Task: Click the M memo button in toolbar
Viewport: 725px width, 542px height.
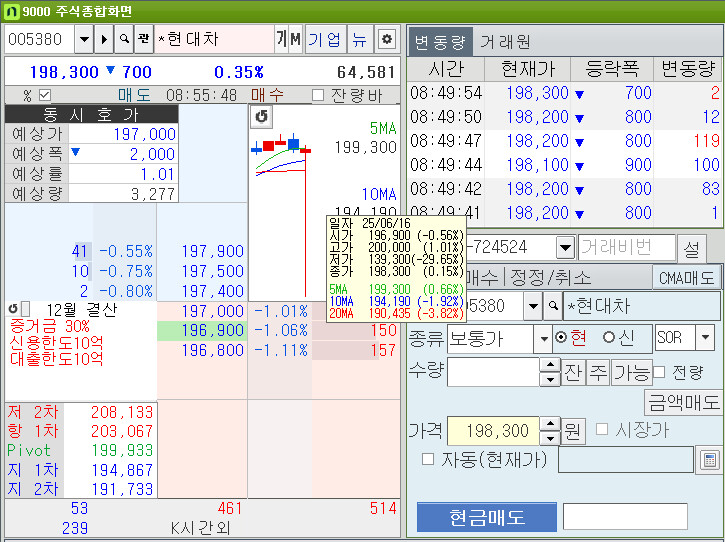Action: tap(295, 40)
